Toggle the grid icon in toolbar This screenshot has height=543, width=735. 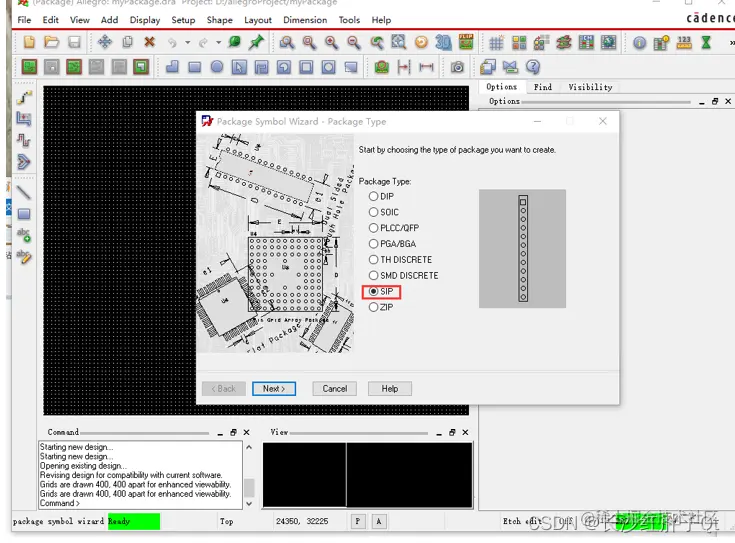click(x=496, y=43)
